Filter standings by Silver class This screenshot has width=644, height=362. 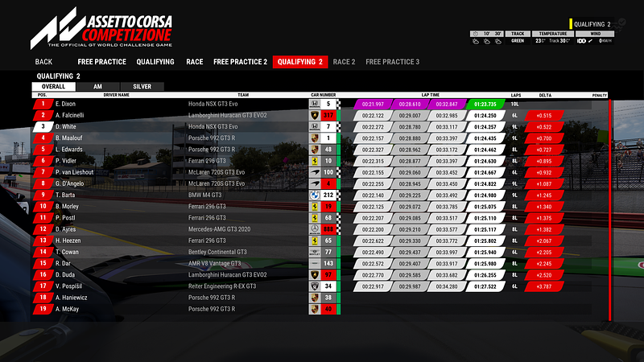142,87
